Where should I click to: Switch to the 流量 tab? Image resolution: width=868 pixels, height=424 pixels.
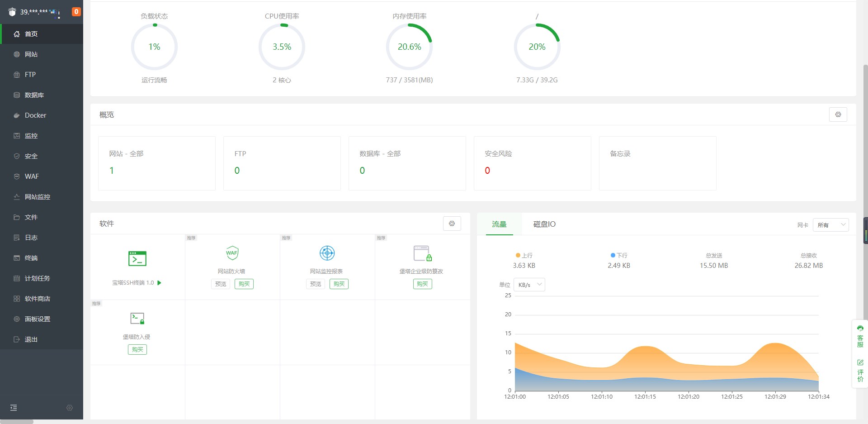click(x=500, y=224)
